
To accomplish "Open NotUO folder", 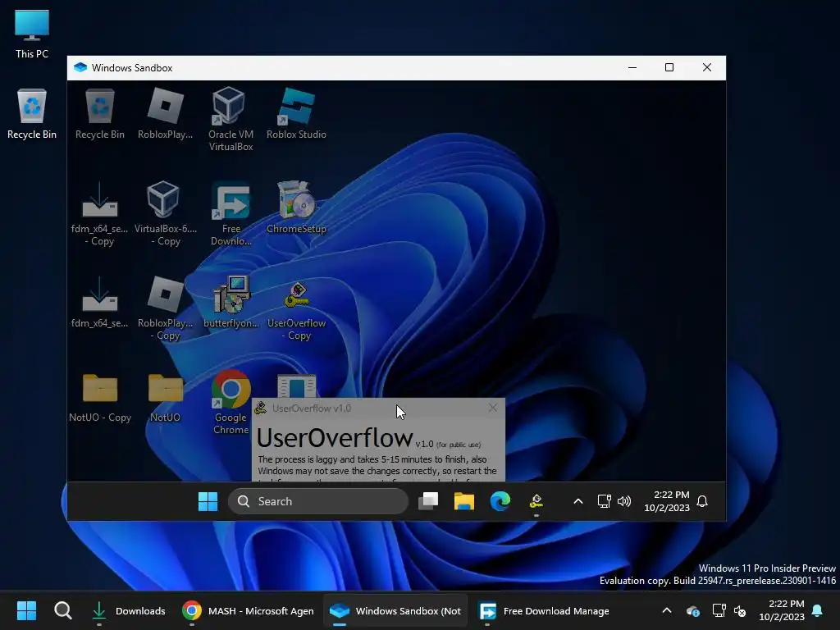I will click(x=165, y=398).
